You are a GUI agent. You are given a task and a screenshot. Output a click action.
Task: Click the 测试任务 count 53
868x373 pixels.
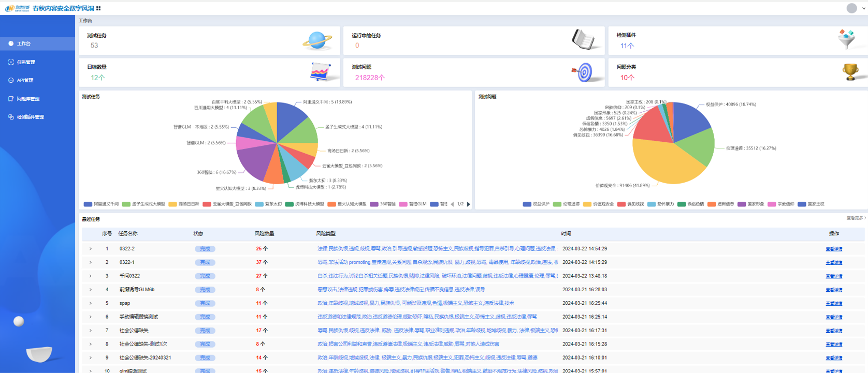(x=94, y=46)
